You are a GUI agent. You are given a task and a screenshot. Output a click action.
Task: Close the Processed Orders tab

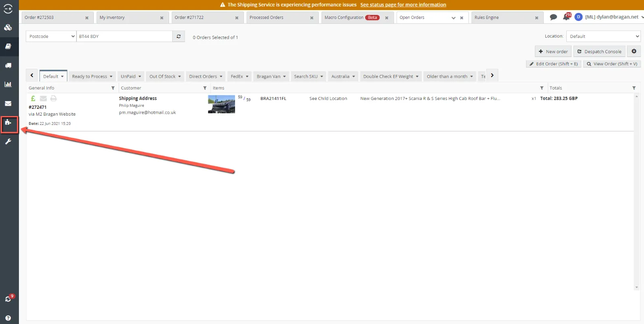click(312, 18)
